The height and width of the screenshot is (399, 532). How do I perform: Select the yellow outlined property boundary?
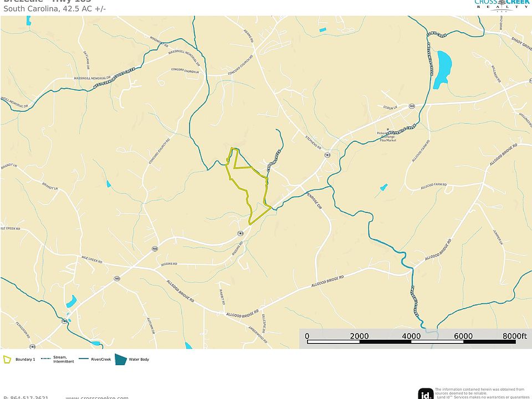[248, 185]
